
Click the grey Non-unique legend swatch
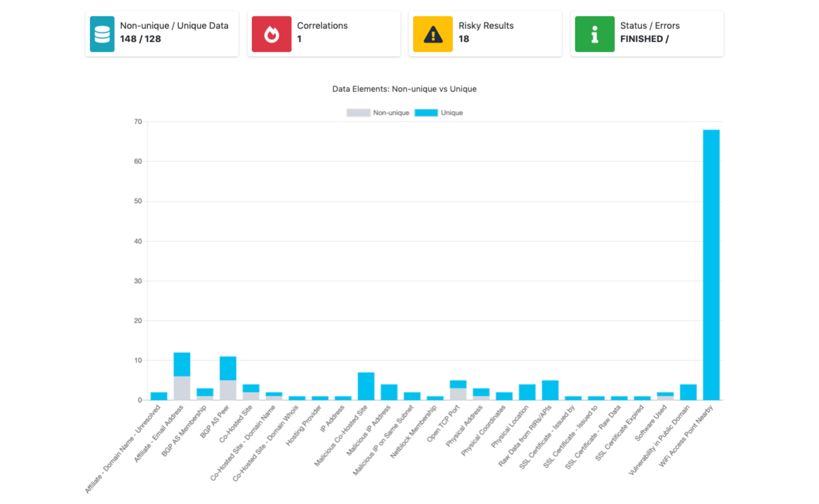click(358, 113)
